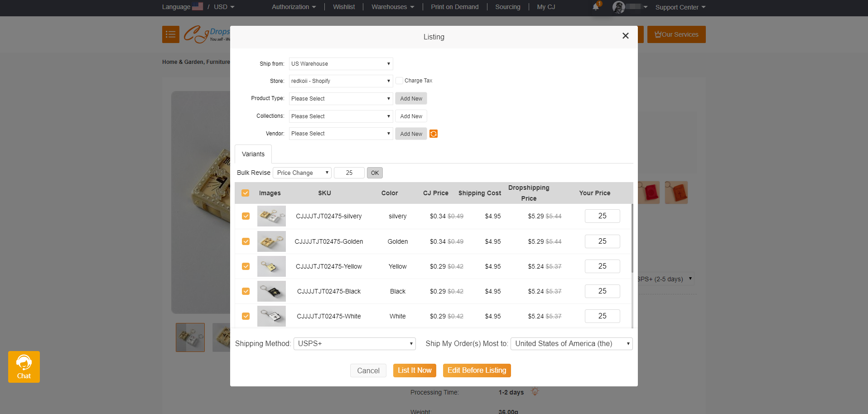This screenshot has width=868, height=414.
Task: Click the Golden variant price field
Action: [602, 241]
